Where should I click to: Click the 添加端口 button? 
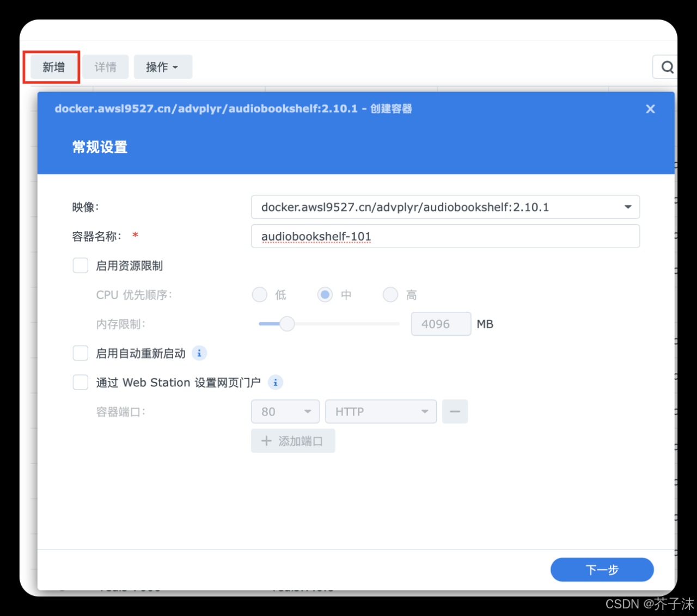coord(293,441)
